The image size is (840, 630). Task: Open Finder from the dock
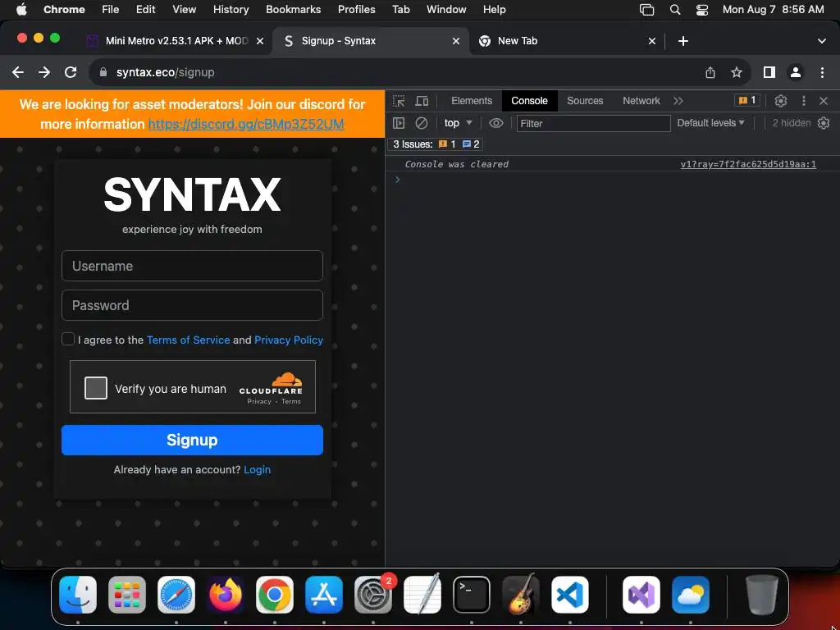point(78,595)
